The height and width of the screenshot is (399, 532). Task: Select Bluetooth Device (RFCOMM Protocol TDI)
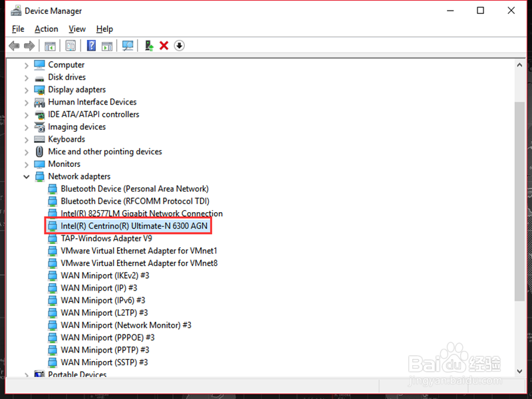(x=135, y=201)
